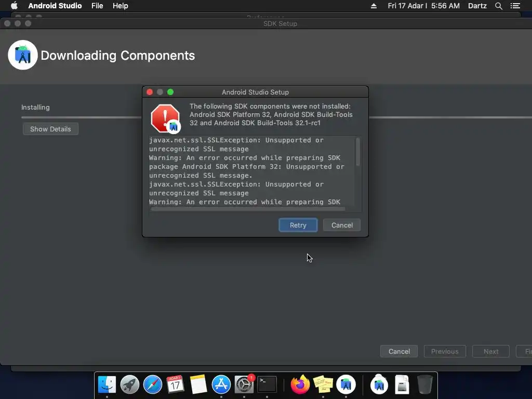Open Terminal from the Dock

(267, 384)
